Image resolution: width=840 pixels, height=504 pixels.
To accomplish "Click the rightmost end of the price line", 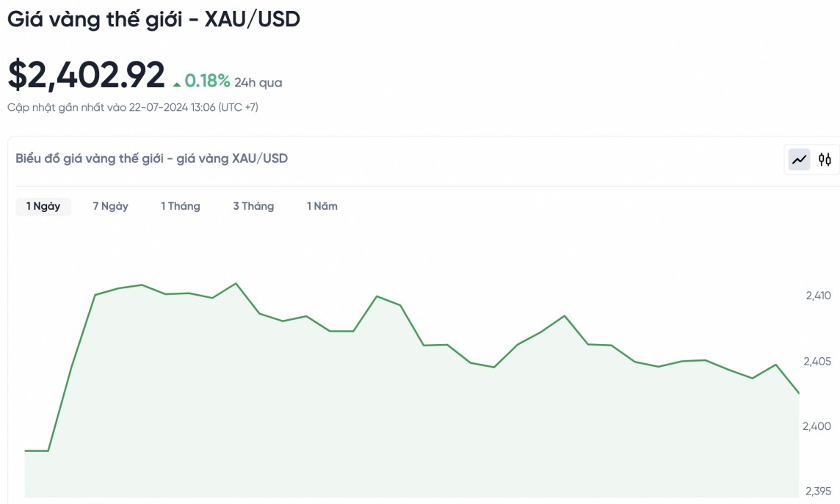I will (x=798, y=393).
